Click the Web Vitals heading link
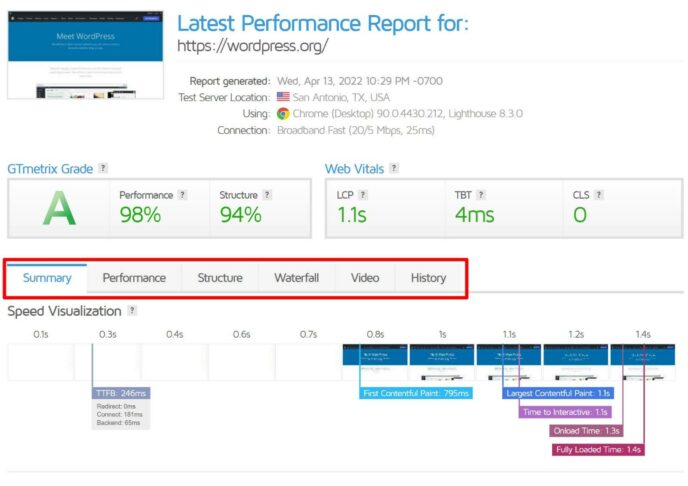This screenshot has height=486, width=688. pos(355,169)
